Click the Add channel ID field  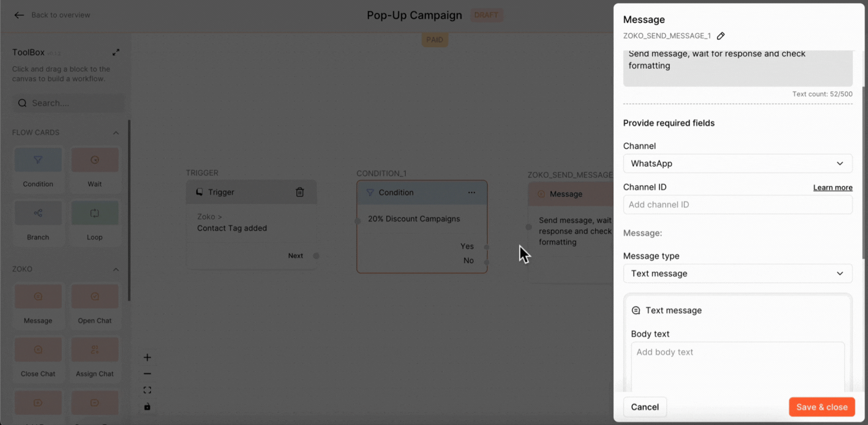(737, 205)
